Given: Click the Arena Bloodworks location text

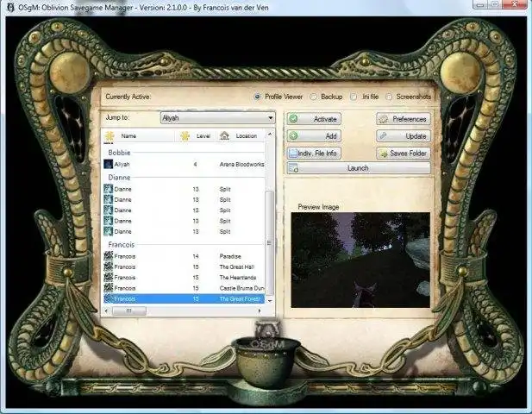Looking at the screenshot, I should (x=241, y=164).
